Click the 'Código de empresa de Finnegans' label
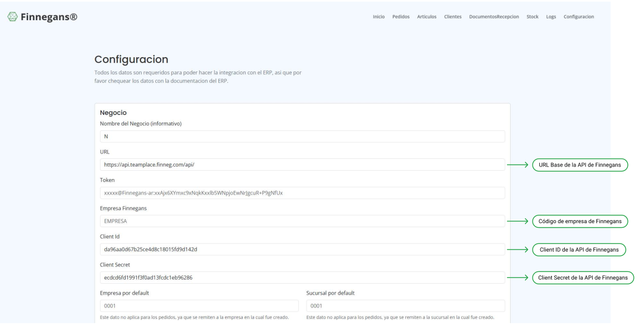The image size is (644, 329). pos(580,221)
